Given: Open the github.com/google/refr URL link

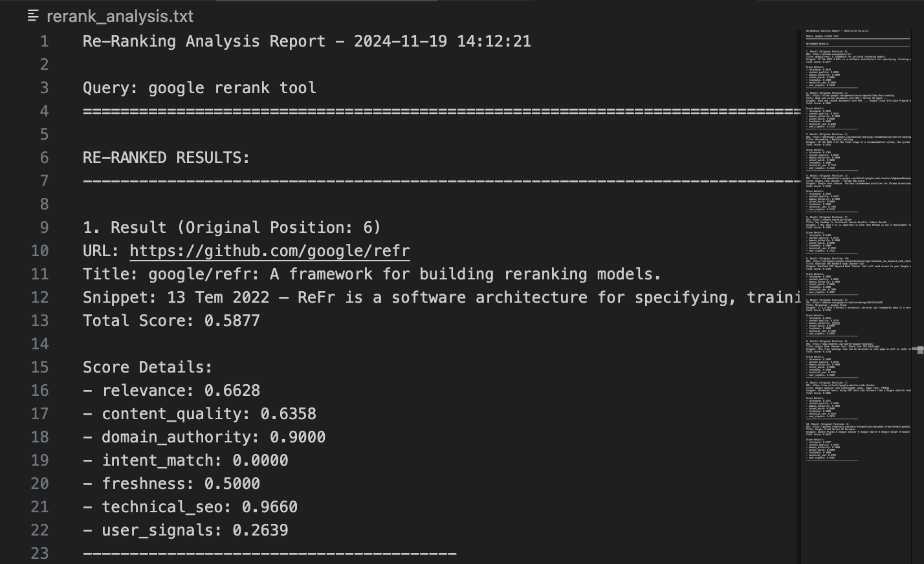Looking at the screenshot, I should (x=269, y=251).
